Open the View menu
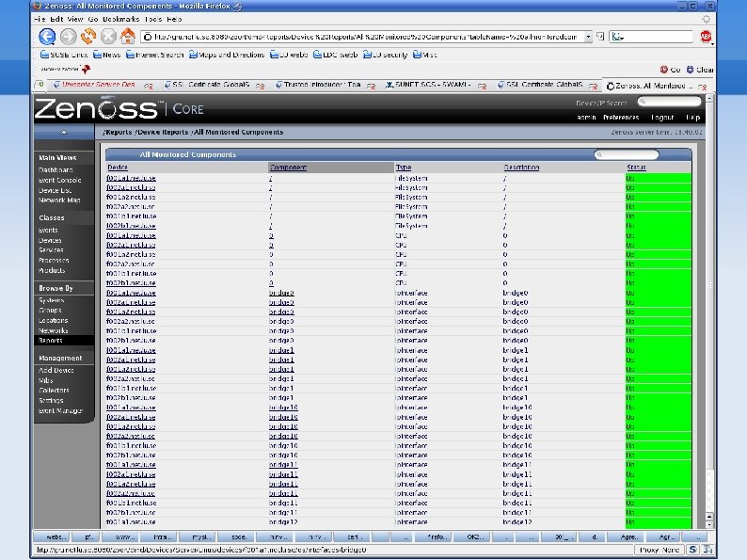 pyautogui.click(x=75, y=19)
